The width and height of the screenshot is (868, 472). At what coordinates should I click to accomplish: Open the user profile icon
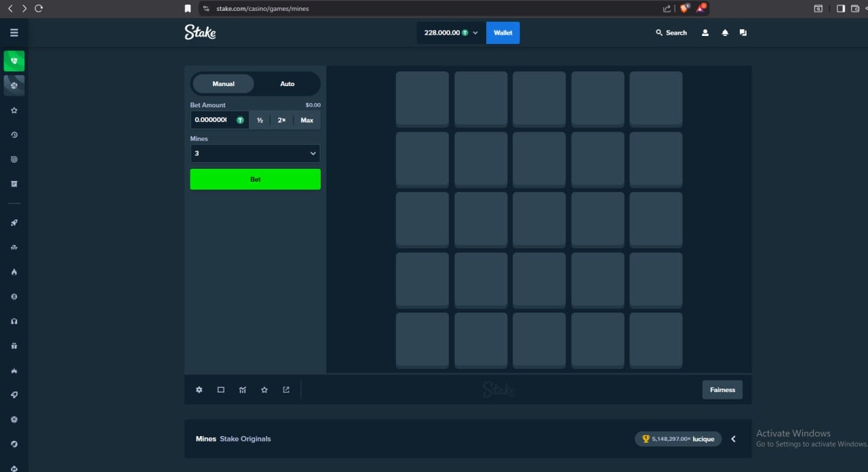click(705, 33)
